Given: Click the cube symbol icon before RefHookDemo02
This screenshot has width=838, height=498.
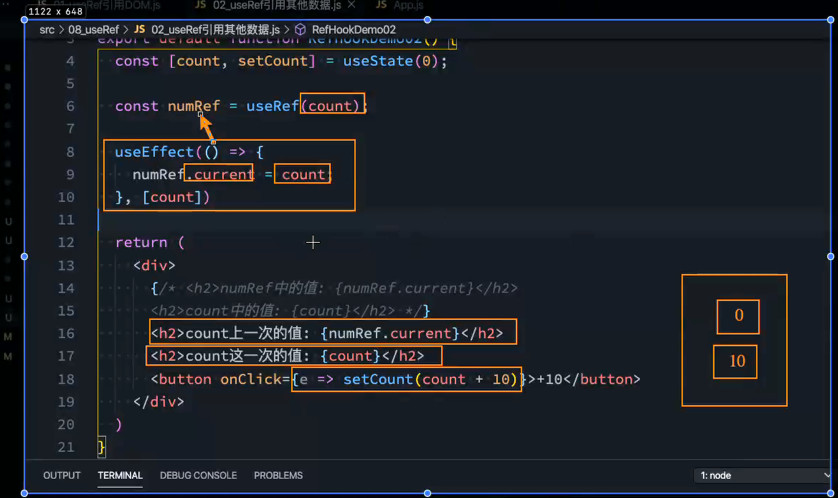Looking at the screenshot, I should click(300, 29).
